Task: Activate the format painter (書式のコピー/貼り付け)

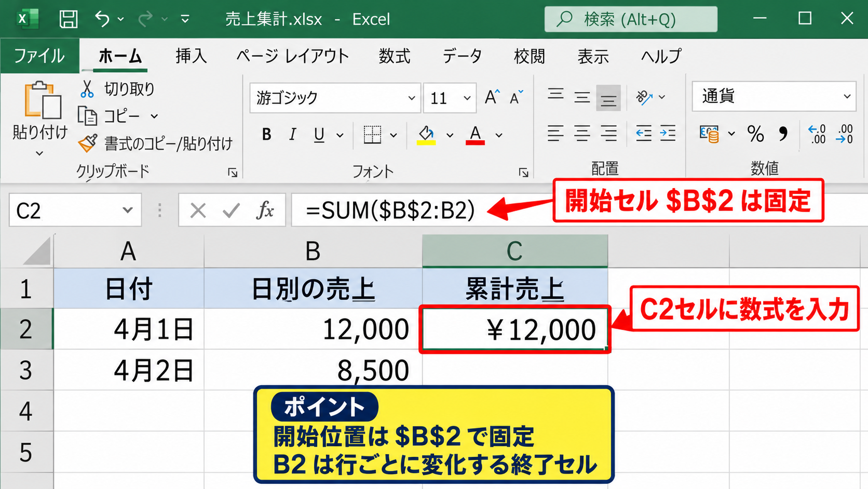Action: click(87, 143)
